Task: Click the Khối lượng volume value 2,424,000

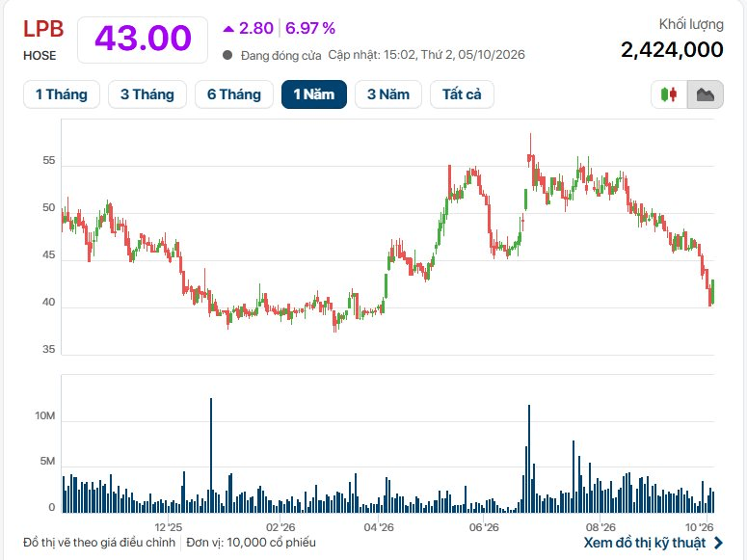Action: [x=672, y=49]
